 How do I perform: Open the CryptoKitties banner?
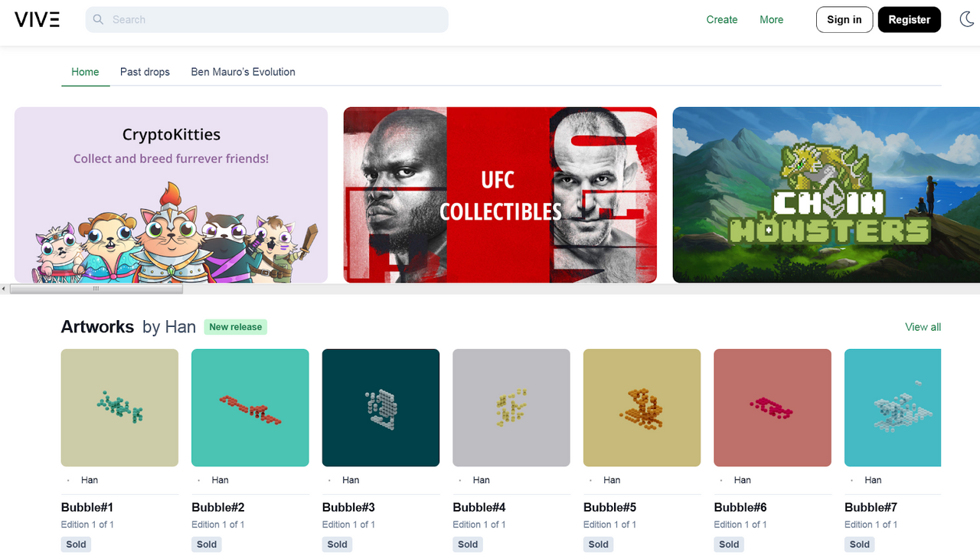pos(171,195)
